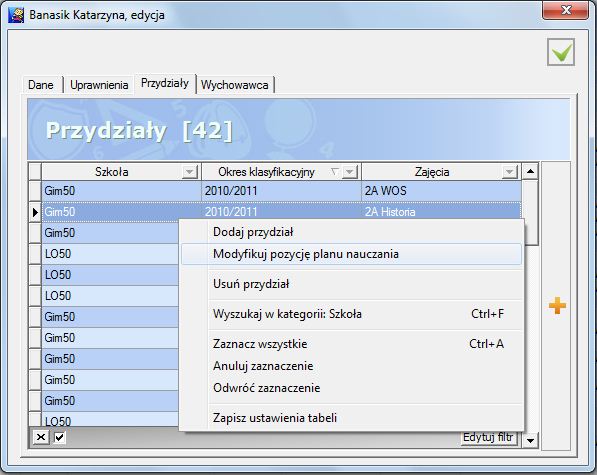Choose Modyfikuj pozycję planu nauczania
Screen dimensions: 597x475
(351, 254)
